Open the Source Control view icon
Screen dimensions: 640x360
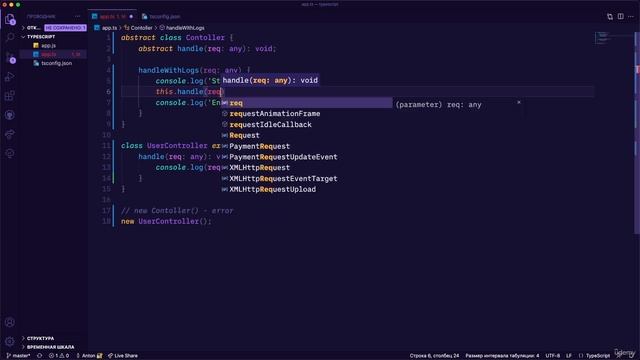click(10, 57)
